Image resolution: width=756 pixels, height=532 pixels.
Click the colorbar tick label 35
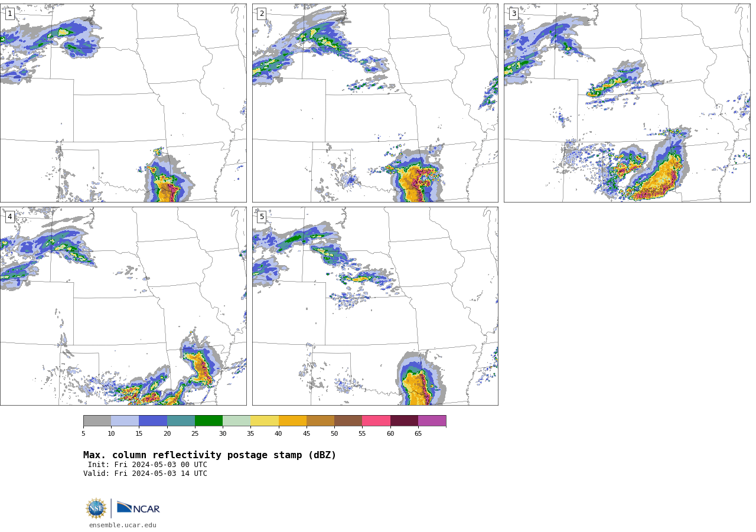coord(250,434)
